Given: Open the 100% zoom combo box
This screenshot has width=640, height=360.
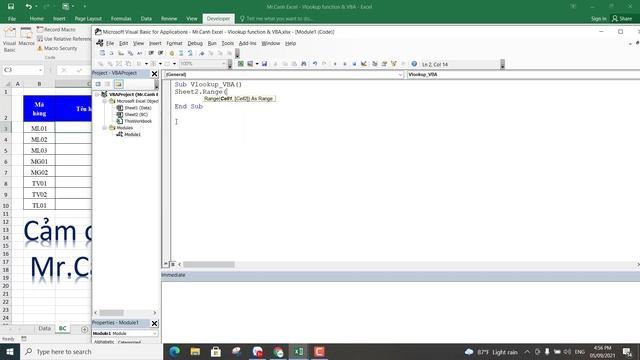Looking at the screenshot, I should (x=202, y=64).
